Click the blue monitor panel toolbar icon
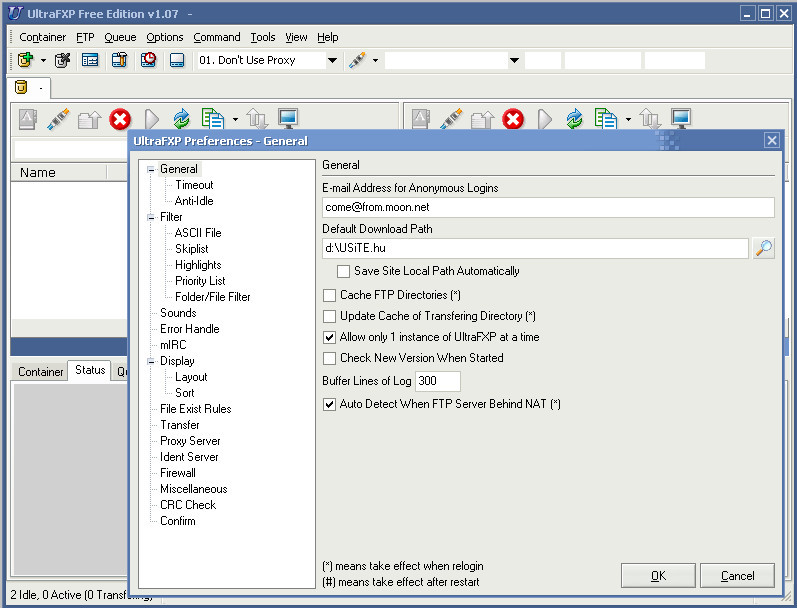797x608 pixels. (177, 60)
